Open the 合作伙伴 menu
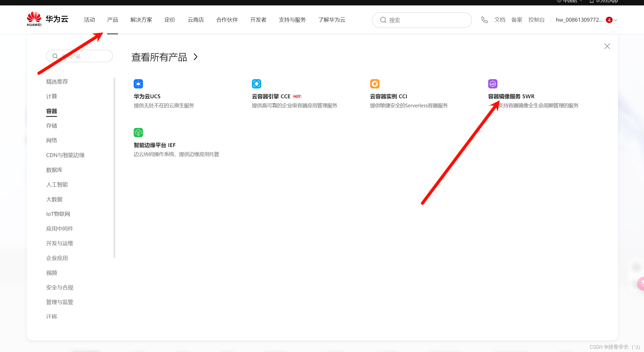Image resolution: width=644 pixels, height=352 pixels. coord(227,20)
